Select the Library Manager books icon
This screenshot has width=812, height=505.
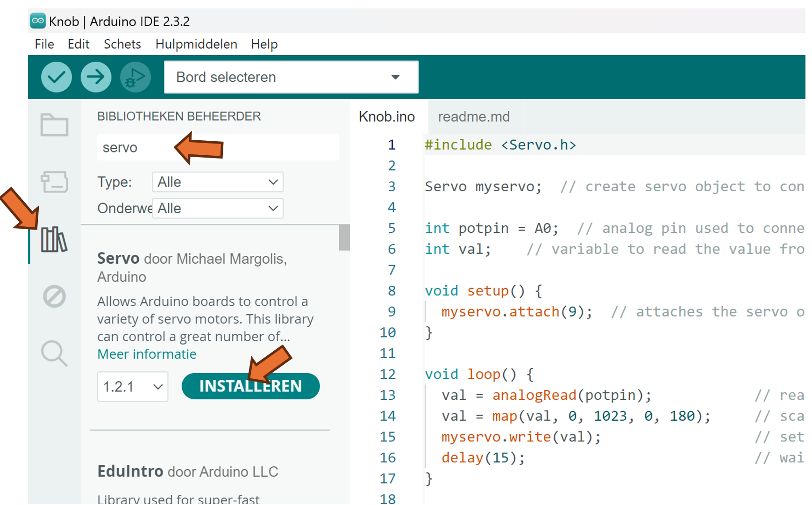tap(54, 239)
